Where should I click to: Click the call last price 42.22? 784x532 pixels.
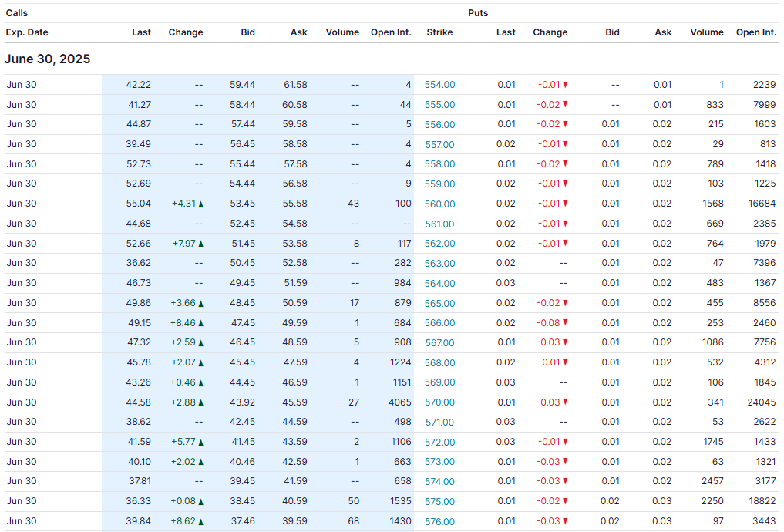point(139,85)
